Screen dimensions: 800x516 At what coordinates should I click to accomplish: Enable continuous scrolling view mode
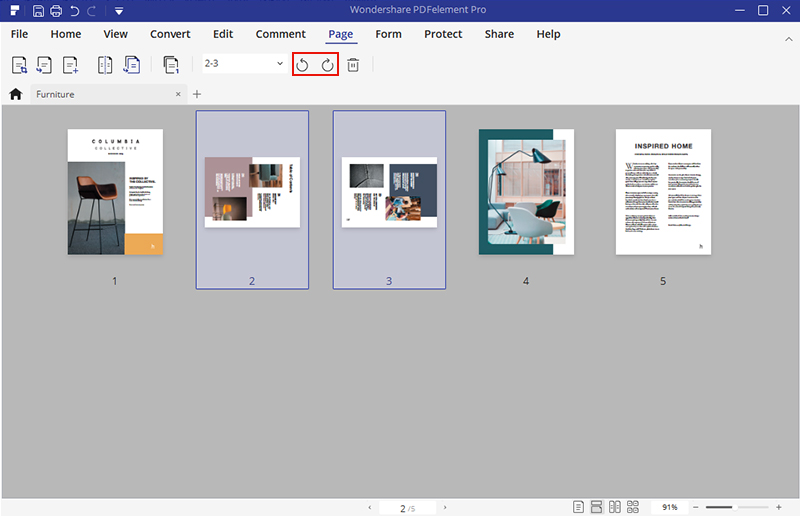(x=596, y=507)
